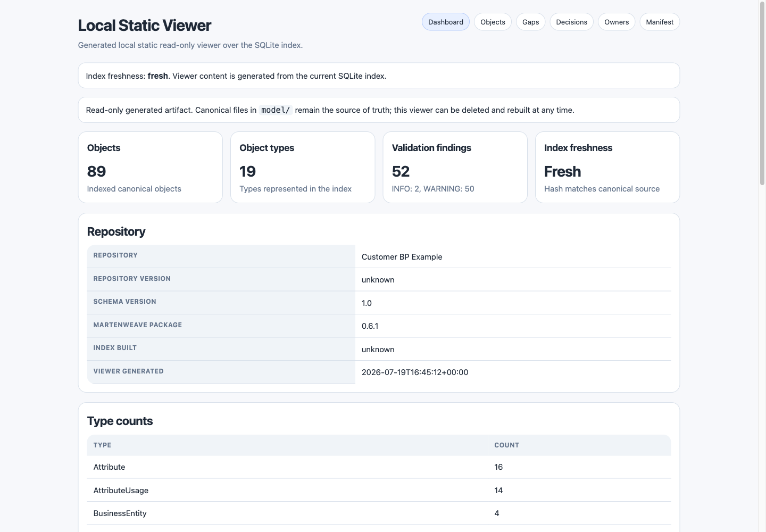Click the Validation findings card showing 52
This screenshot has height=532, width=766.
coord(455,167)
